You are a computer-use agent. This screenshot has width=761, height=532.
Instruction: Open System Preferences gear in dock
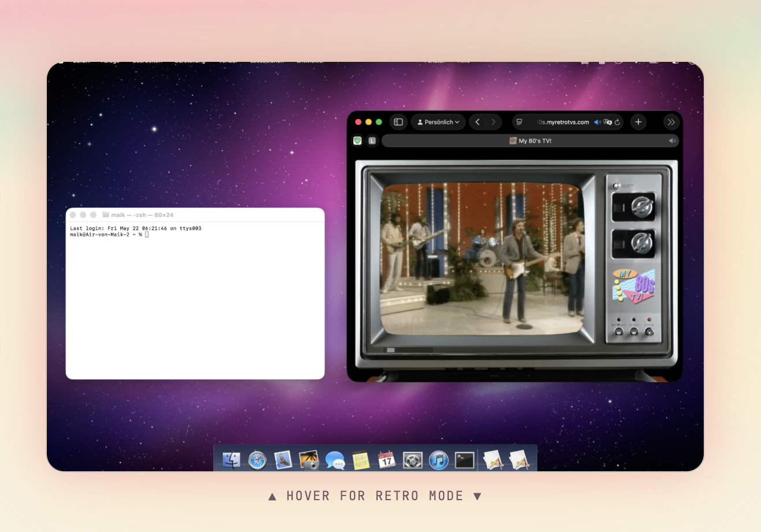(412, 460)
